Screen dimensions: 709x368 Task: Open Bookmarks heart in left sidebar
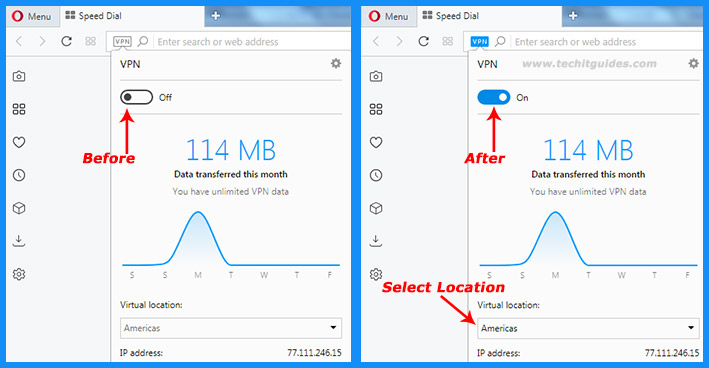point(19,142)
